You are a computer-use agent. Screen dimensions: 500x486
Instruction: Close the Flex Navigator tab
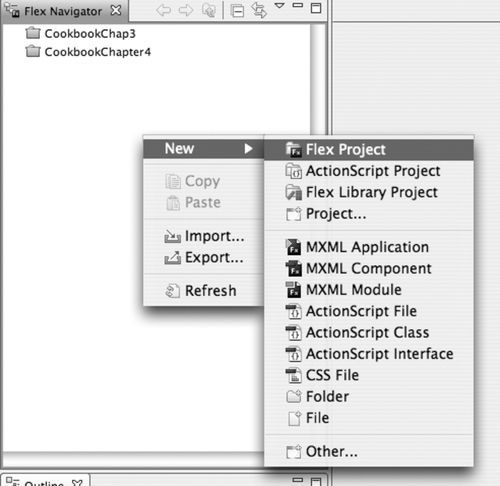point(116,11)
